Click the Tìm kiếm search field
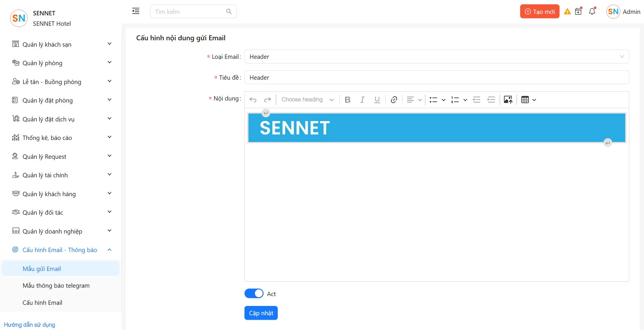Viewport: 644px width, 330px height. coord(189,12)
